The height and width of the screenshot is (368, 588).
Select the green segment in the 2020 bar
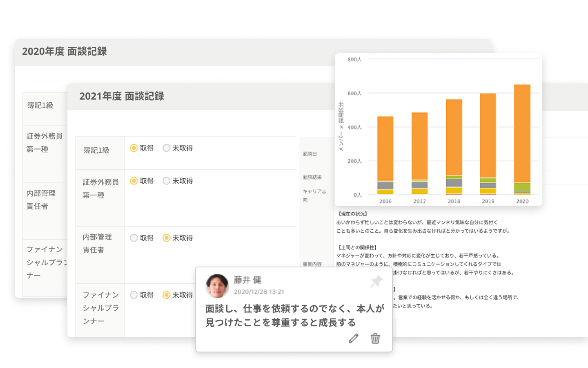[522, 187]
